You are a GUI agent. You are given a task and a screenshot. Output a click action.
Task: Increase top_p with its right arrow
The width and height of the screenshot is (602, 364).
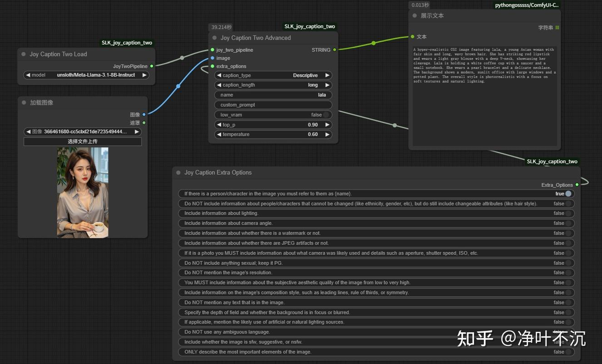[x=327, y=125]
